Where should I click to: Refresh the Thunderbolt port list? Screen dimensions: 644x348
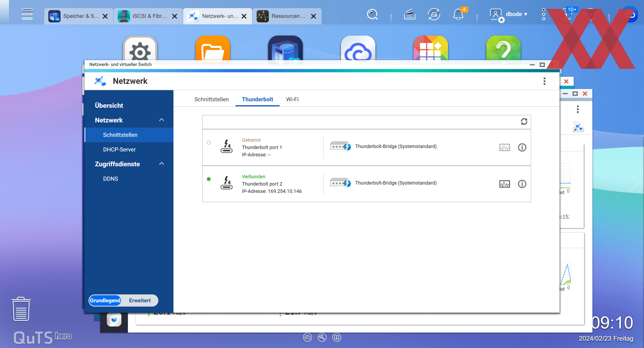524,121
